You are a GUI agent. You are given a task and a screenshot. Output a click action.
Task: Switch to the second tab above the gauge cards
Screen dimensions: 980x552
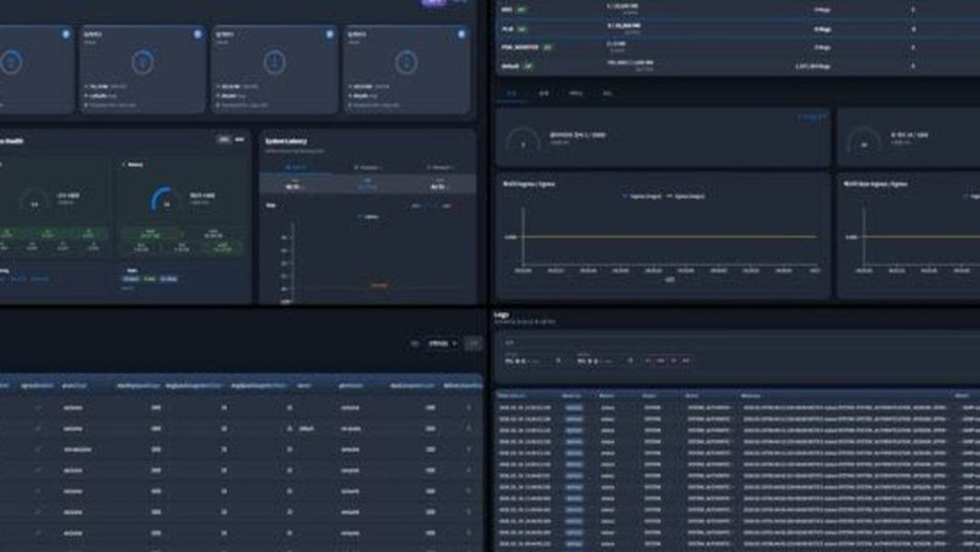click(x=544, y=93)
